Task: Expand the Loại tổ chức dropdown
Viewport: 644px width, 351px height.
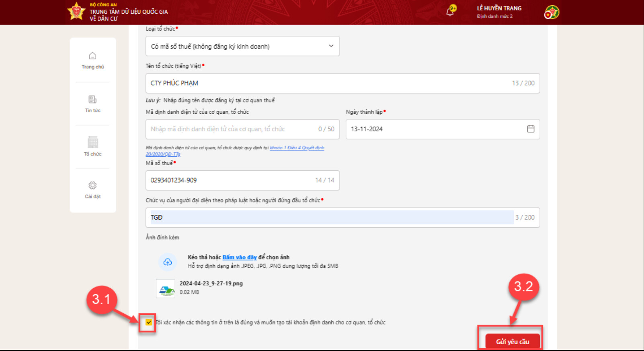Action: tap(242, 46)
